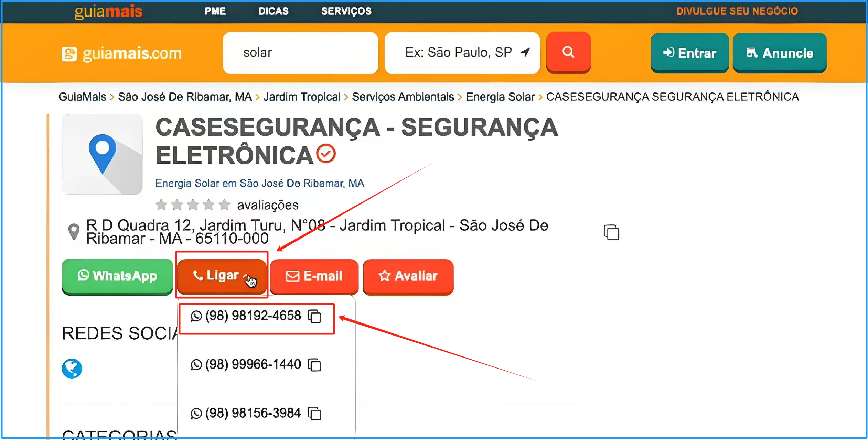Copy phone number (98) 98156-3984
Viewport: 868px width, 440px height.
point(314,414)
